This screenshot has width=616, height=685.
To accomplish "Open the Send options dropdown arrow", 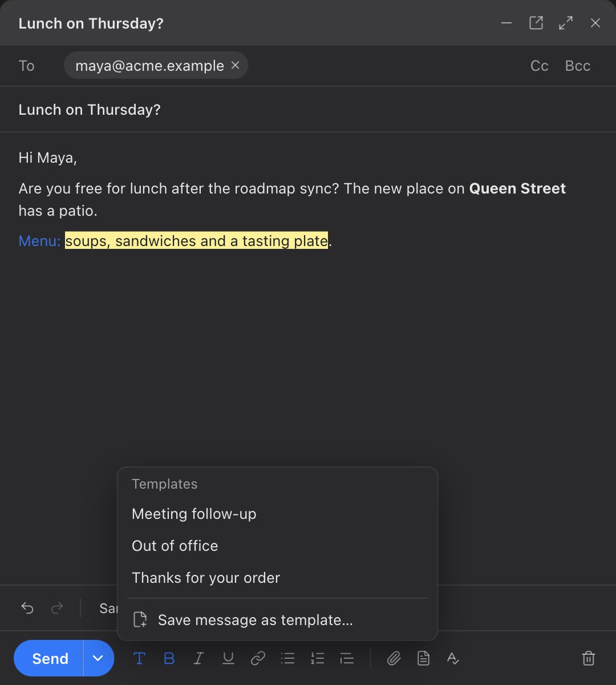I will click(98, 658).
